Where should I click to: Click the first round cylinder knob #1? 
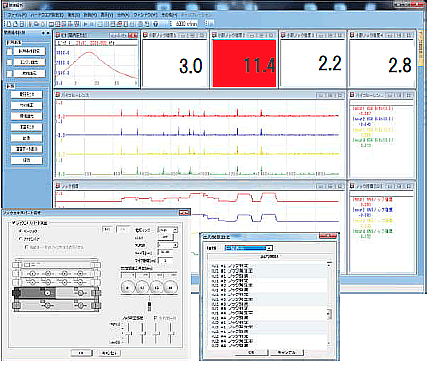[x=128, y=287]
